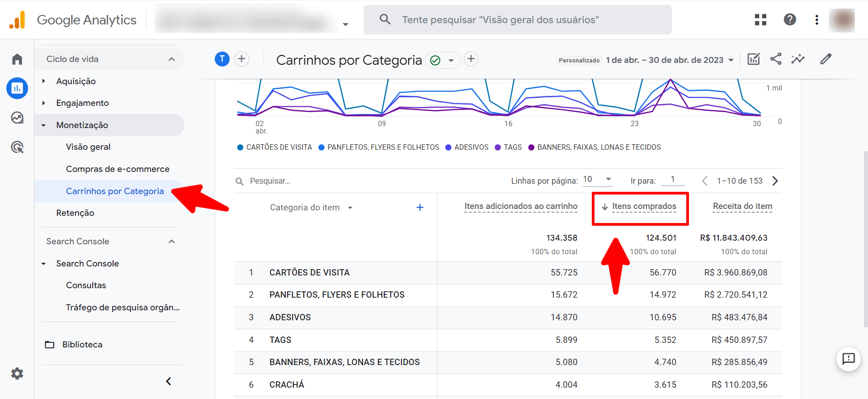The width and height of the screenshot is (868, 399).
Task: Open Compras de e-commerce report
Action: 118,169
